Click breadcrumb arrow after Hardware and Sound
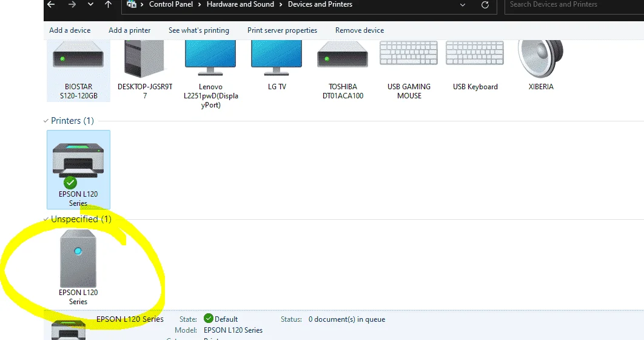This screenshot has height=340, width=644. point(281,4)
